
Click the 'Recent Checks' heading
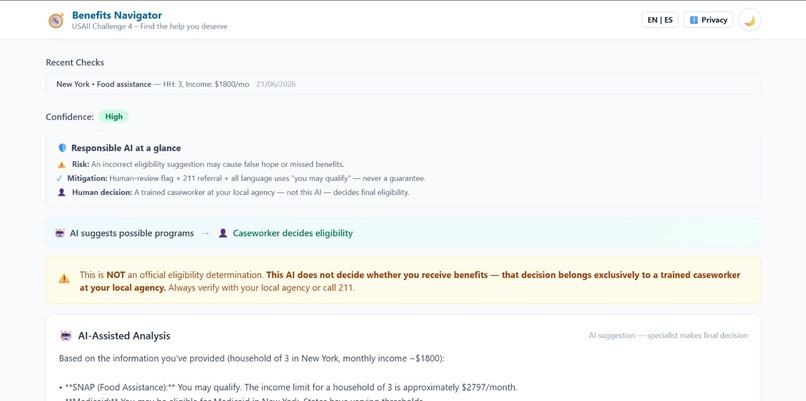click(x=75, y=62)
